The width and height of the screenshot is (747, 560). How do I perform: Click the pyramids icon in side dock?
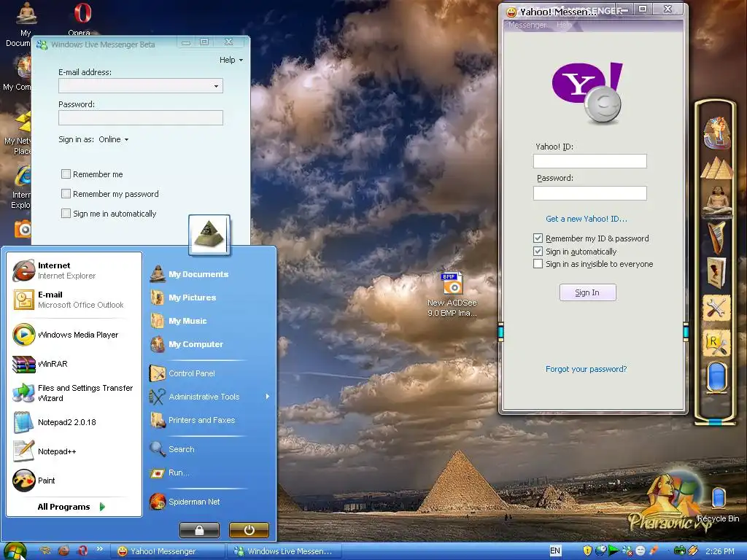pyautogui.click(x=717, y=168)
